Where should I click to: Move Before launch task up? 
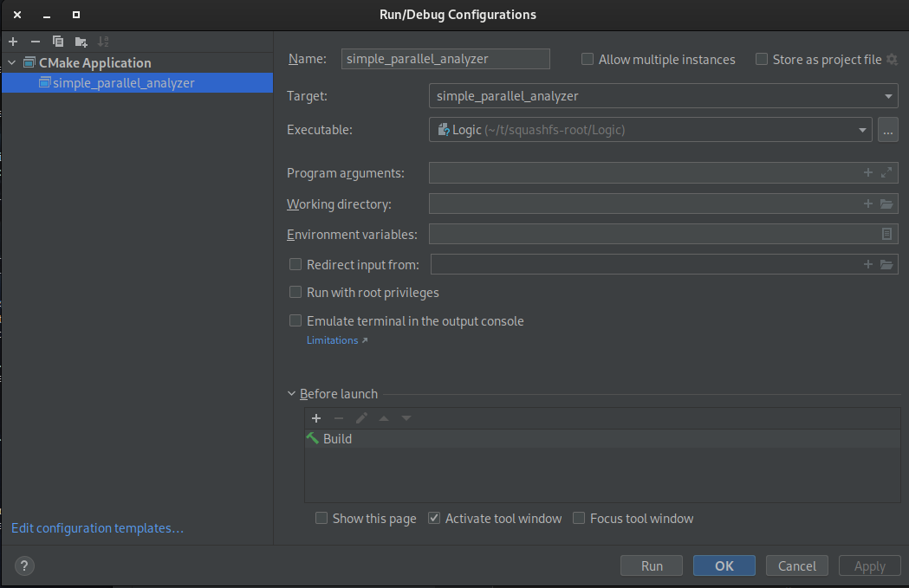384,418
